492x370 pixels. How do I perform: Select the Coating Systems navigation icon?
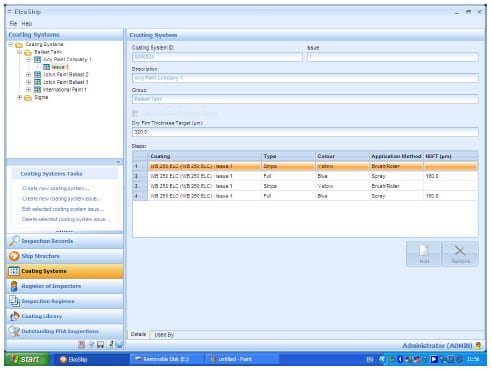click(x=14, y=271)
